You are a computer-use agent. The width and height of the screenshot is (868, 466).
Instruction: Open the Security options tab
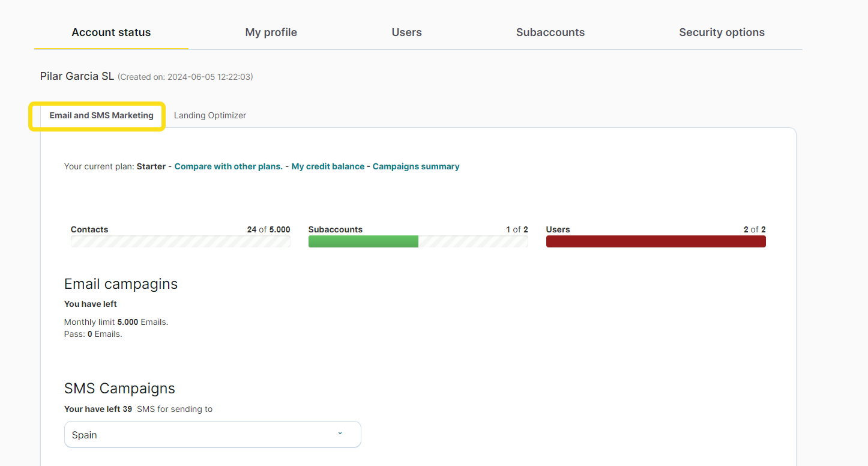(x=722, y=32)
